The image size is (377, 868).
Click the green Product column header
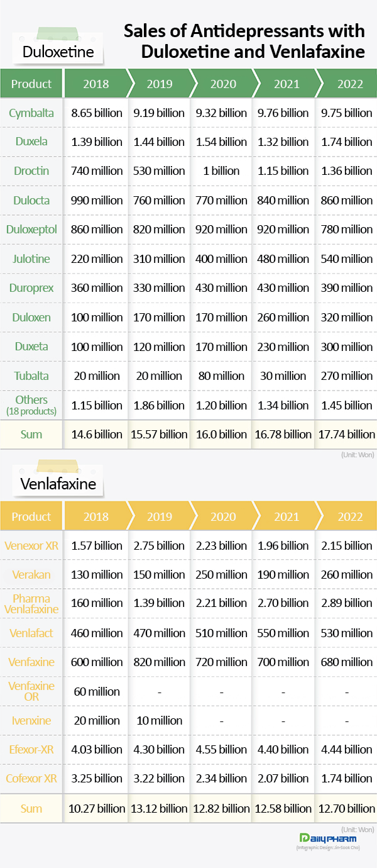tap(31, 84)
